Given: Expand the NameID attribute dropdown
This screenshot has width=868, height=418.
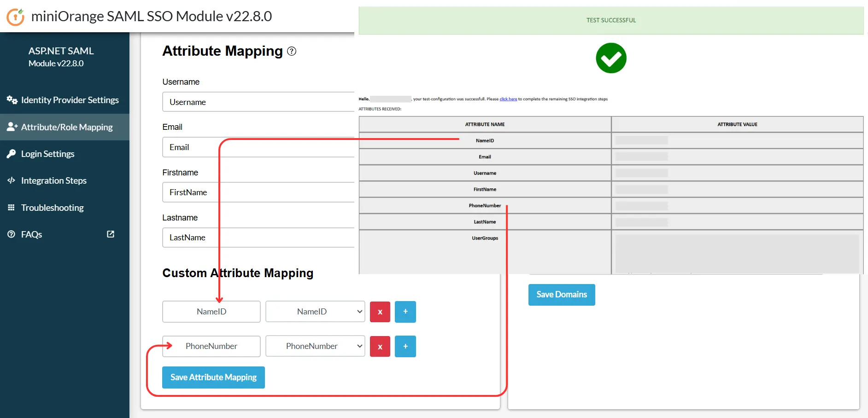Looking at the screenshot, I should [x=315, y=312].
